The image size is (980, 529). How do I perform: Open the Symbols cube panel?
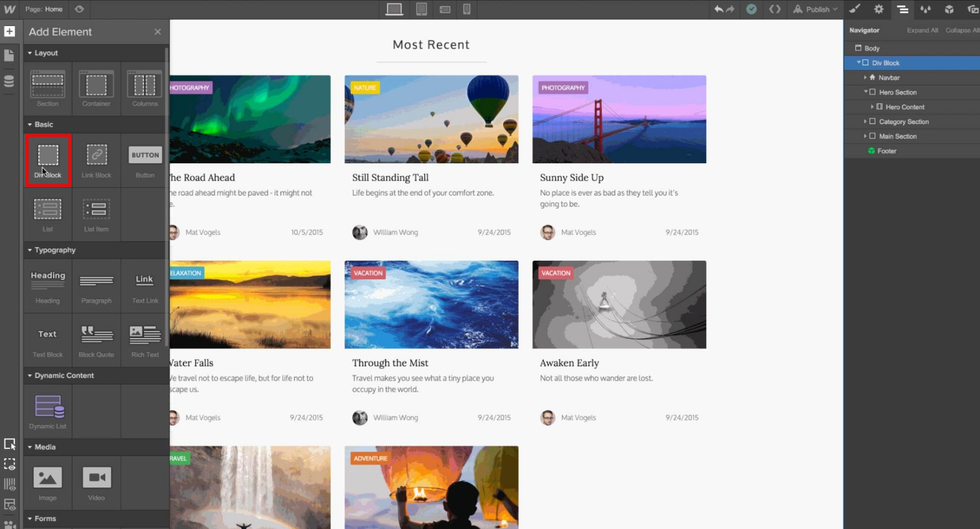949,9
